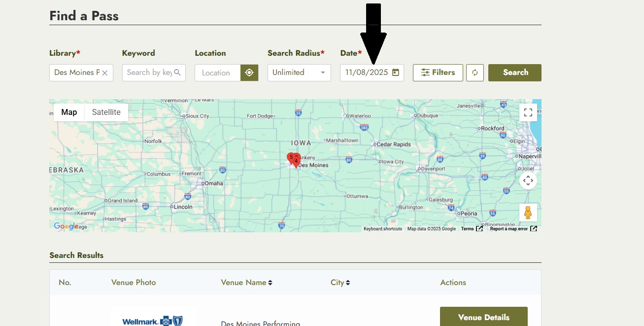This screenshot has height=326, width=644.
Task: Open the Library selection combo box
Action: tap(77, 73)
